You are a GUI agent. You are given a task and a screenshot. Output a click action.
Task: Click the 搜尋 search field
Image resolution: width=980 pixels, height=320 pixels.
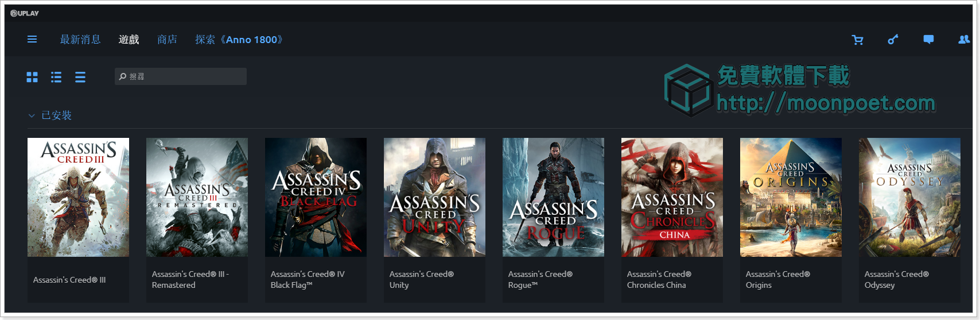click(181, 76)
